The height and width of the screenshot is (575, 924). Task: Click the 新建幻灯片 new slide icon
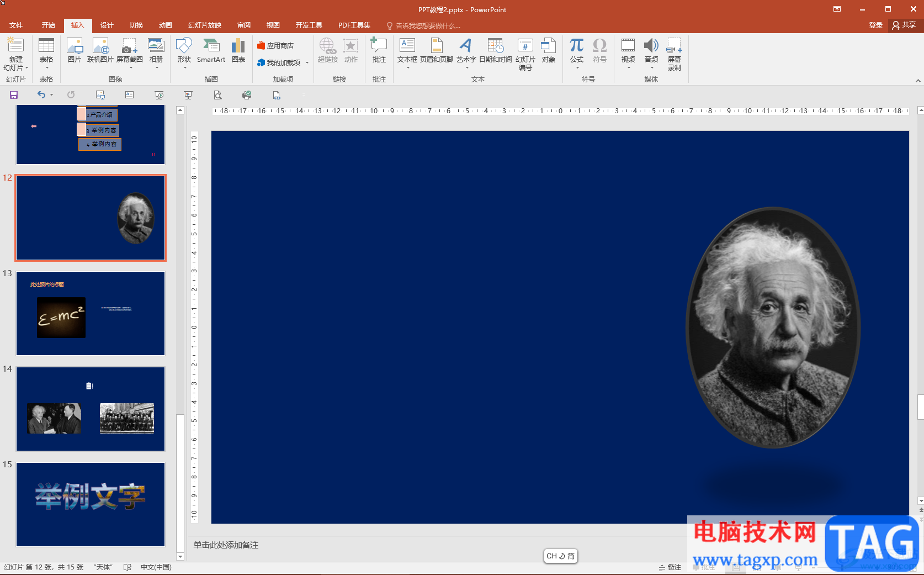point(16,45)
